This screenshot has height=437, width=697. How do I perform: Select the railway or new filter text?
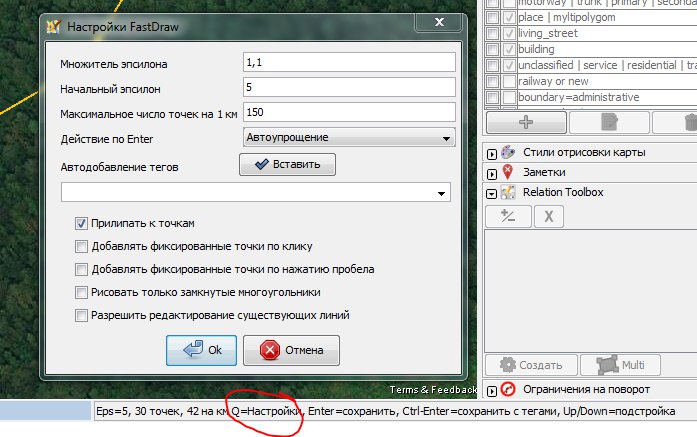(x=553, y=81)
